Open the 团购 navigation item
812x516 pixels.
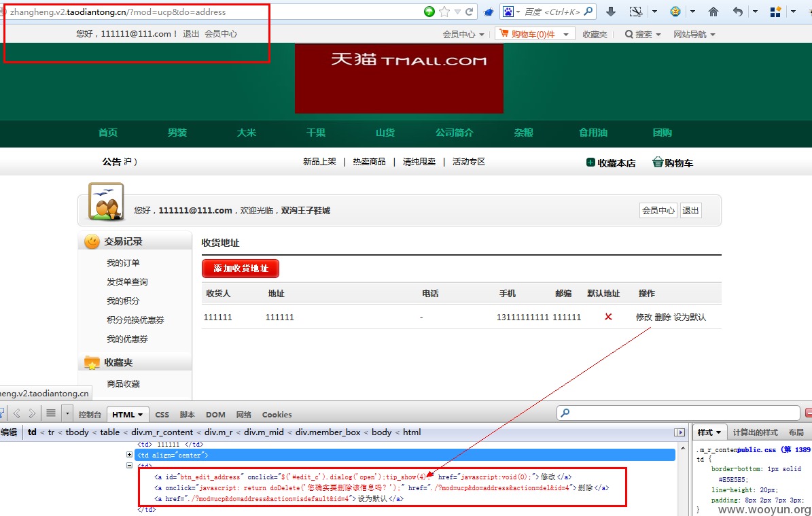663,133
